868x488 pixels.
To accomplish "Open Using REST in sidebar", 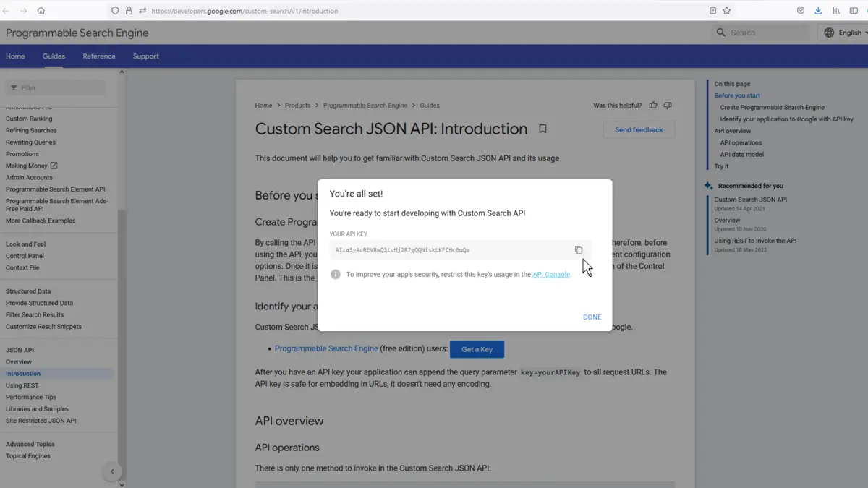I will coord(22,385).
